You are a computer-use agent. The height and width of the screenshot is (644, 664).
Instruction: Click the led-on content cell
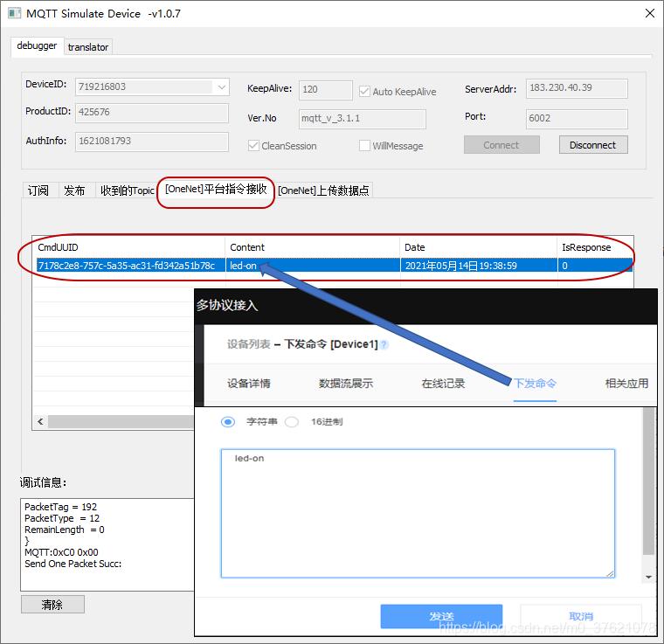click(x=314, y=266)
